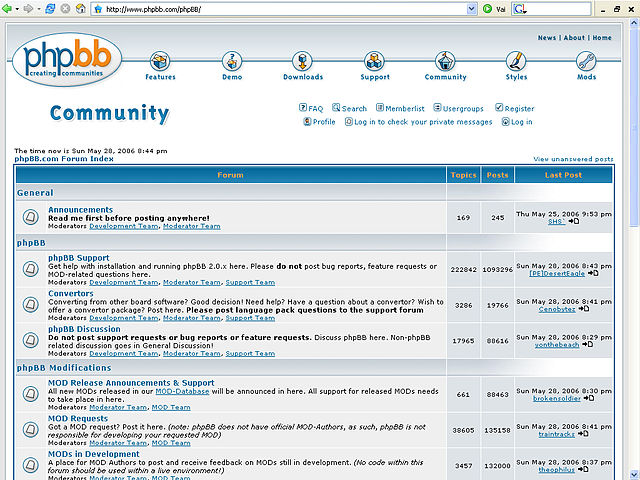Open the Mods wrench icon
Screen dimensions: 640x480
pos(586,61)
